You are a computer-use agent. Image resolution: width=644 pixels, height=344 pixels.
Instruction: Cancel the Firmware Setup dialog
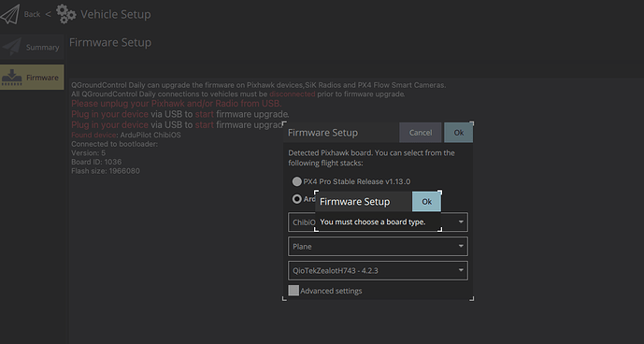(x=421, y=133)
